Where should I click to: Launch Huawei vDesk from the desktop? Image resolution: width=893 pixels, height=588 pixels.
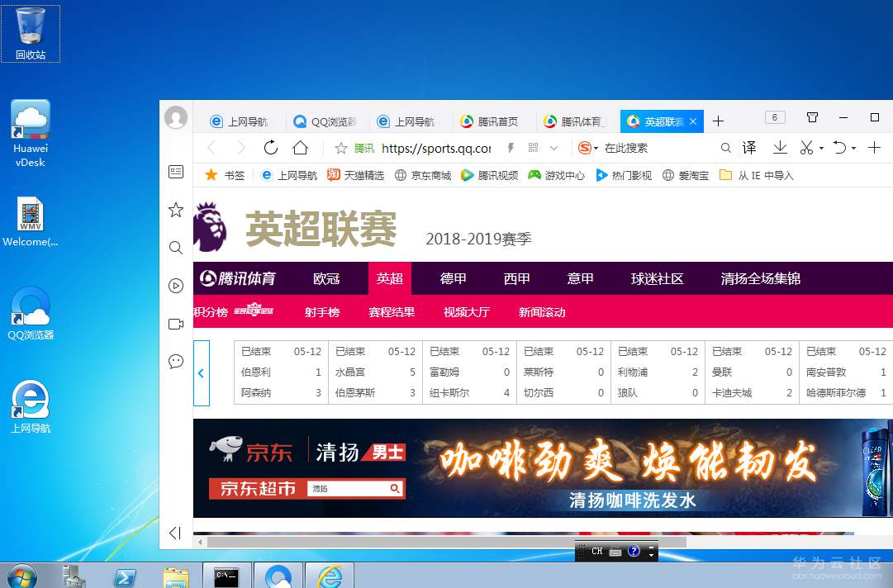tap(31, 134)
